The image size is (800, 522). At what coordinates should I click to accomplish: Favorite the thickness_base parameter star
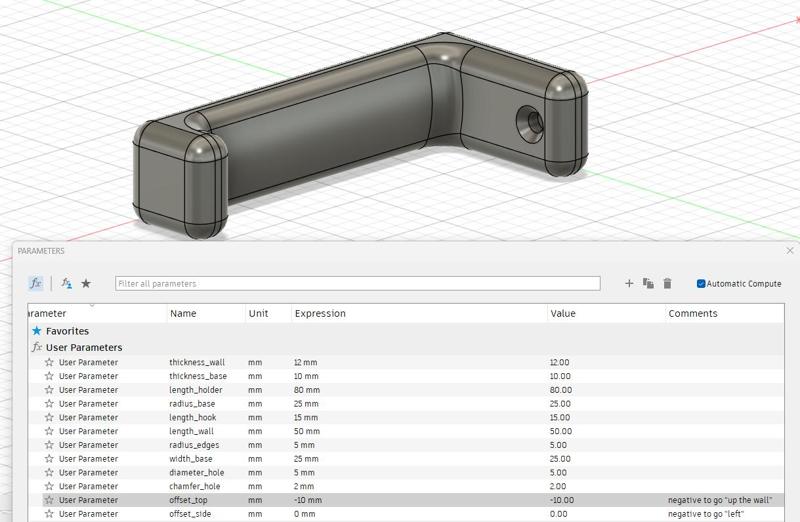coord(49,376)
